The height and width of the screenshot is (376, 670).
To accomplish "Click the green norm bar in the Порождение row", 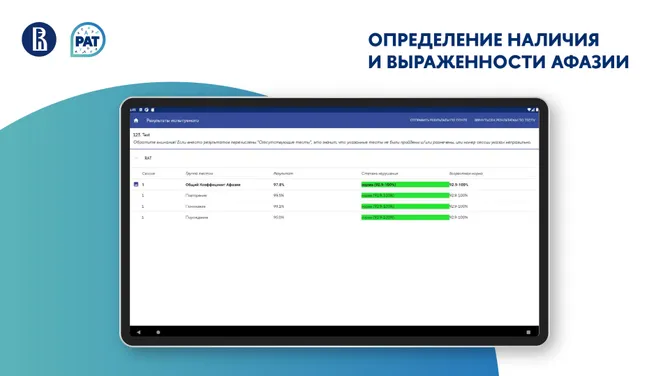I will pyautogui.click(x=405, y=217).
